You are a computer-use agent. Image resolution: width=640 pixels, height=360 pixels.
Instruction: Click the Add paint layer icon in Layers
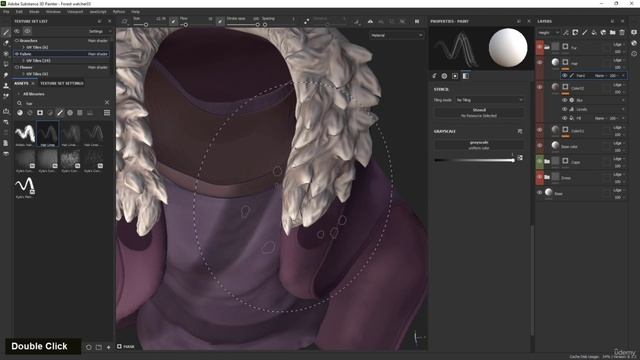tap(584, 32)
